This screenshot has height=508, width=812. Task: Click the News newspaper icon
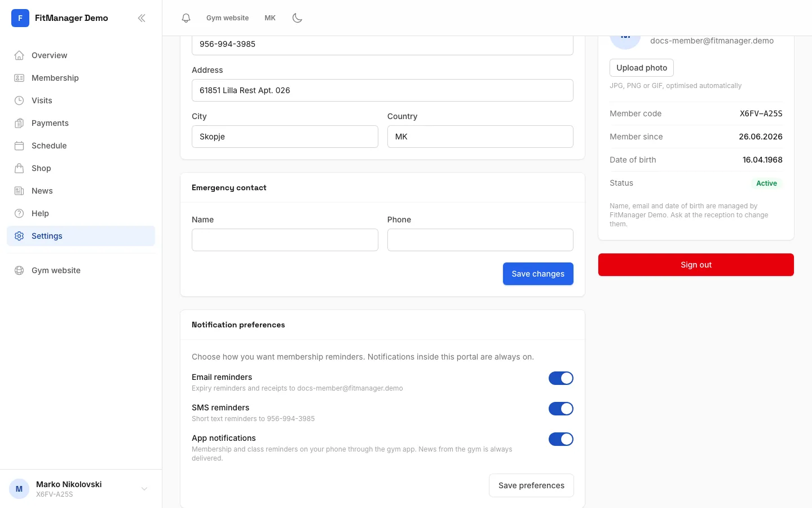(x=19, y=191)
